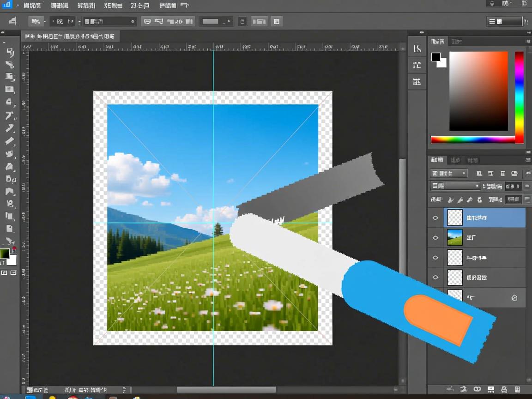The height and width of the screenshot is (399, 532).
Task: Click the lock icon on the bottom layer
Action: pyautogui.click(x=514, y=298)
